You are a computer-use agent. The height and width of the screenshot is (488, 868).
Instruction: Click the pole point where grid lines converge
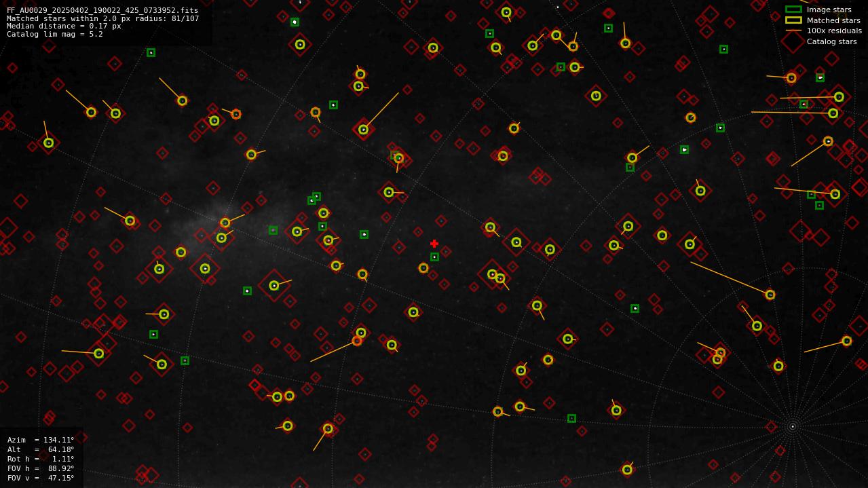(x=792, y=426)
